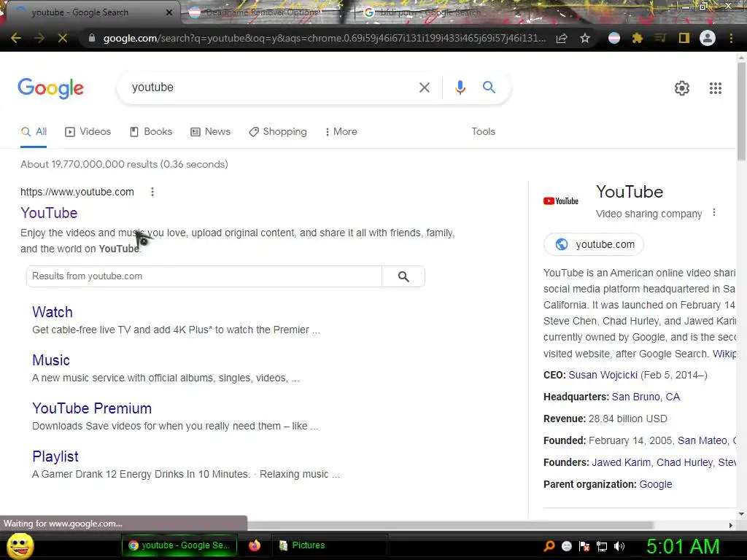The width and height of the screenshot is (747, 560).
Task: Open the Deadname Remover extension icon
Action: click(614, 38)
